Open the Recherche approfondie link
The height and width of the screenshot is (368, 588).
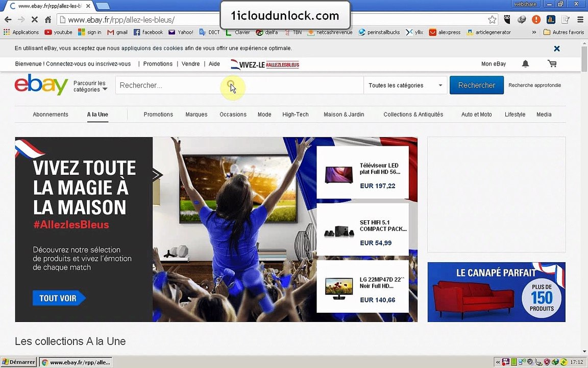535,85
